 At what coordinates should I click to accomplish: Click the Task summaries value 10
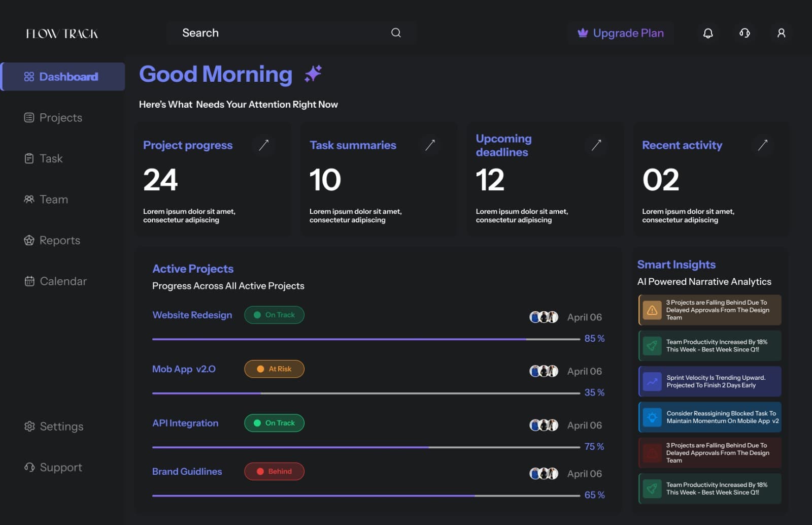[x=325, y=180]
